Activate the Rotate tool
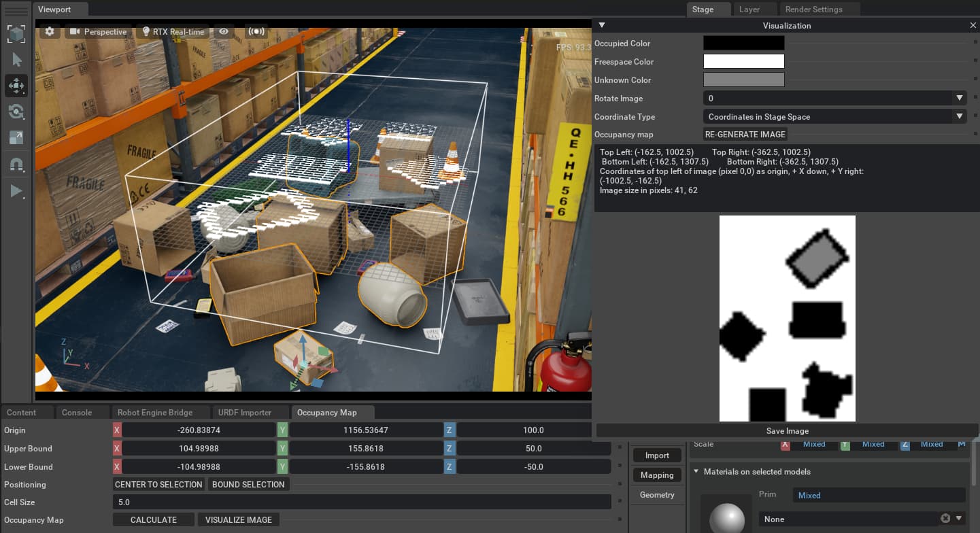The width and height of the screenshot is (980, 533). click(15, 111)
